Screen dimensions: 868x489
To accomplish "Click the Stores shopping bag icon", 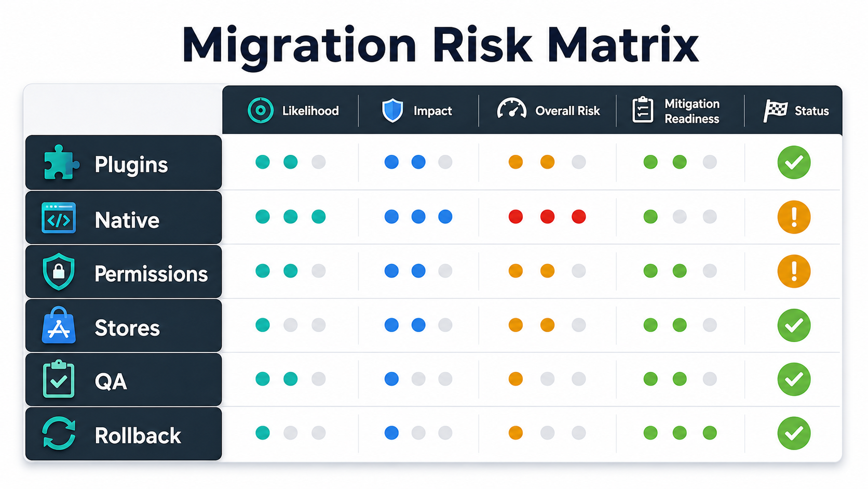I will pos(59,325).
